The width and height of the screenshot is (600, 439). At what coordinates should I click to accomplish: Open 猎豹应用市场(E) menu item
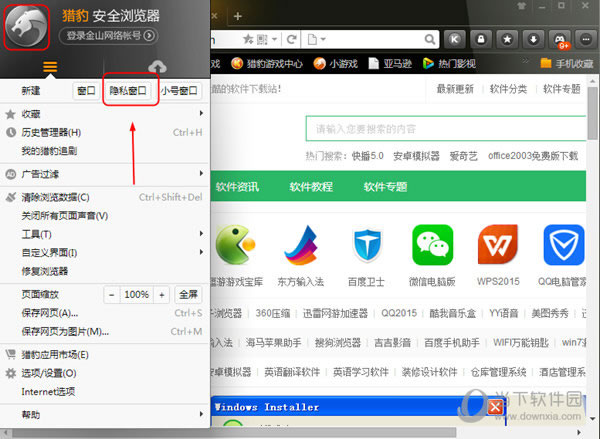(x=104, y=355)
